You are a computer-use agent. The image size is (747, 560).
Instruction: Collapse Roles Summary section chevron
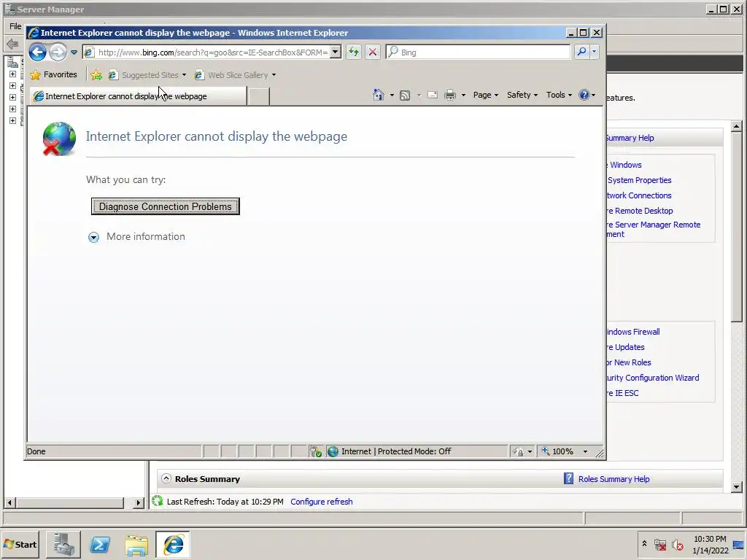click(166, 478)
